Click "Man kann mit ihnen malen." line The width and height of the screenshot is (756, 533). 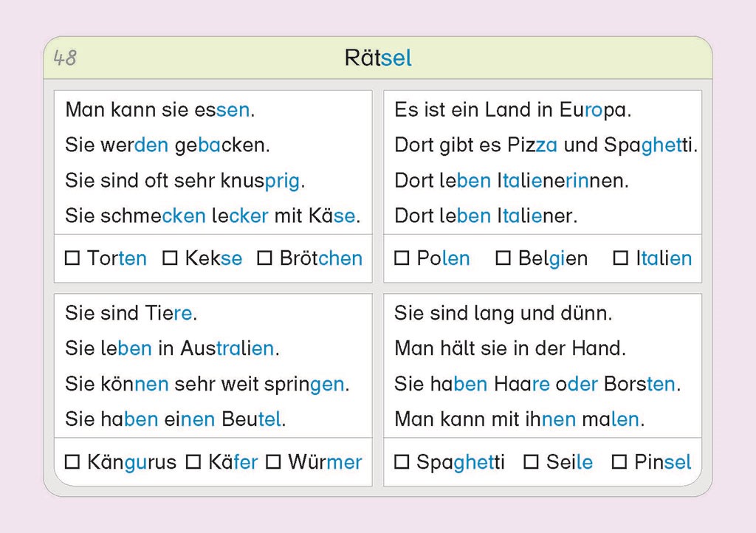click(520, 419)
